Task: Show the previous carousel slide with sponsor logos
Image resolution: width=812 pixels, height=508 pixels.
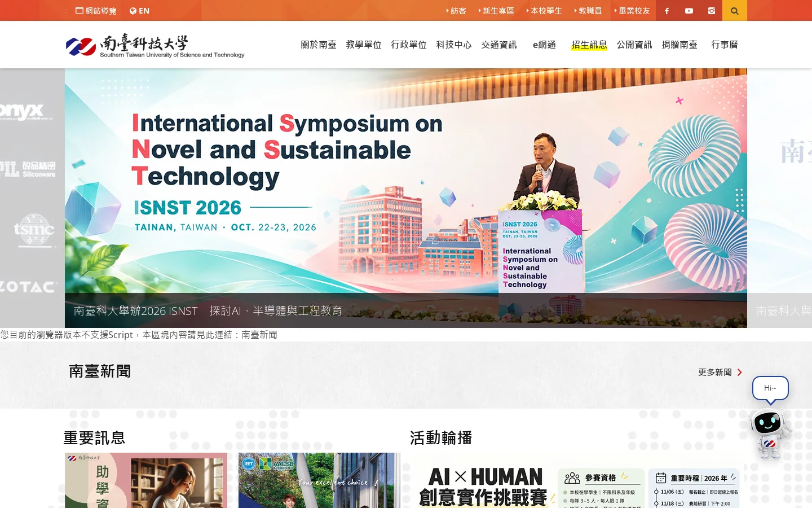Action: (32, 198)
